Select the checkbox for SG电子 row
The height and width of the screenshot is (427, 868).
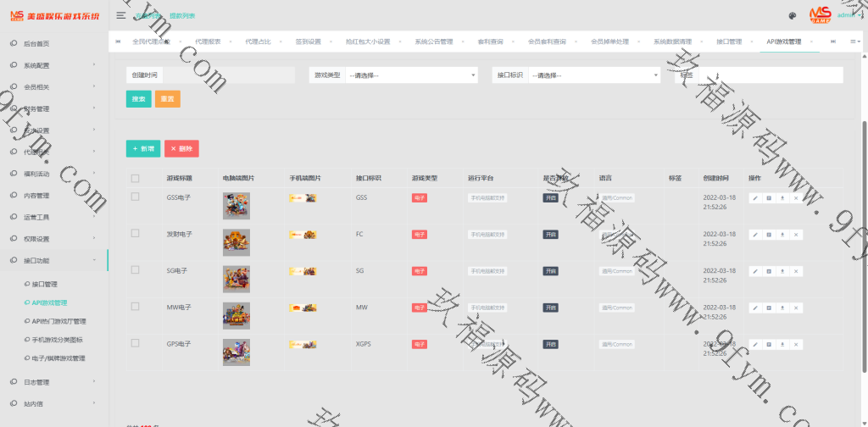(x=136, y=269)
